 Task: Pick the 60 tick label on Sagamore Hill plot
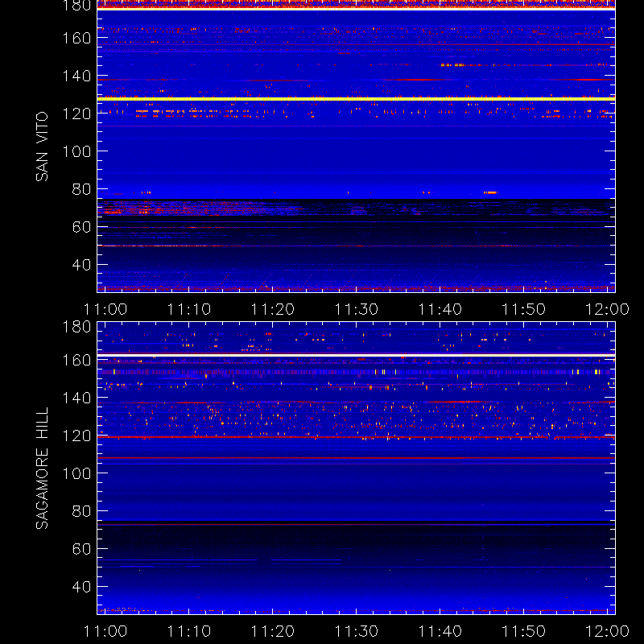[x=82, y=549]
